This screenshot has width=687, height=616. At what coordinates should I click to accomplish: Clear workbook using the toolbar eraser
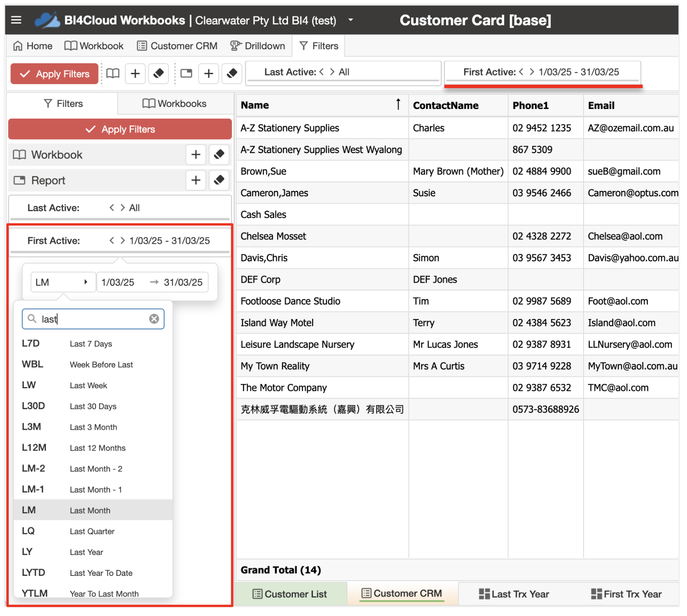(158, 73)
